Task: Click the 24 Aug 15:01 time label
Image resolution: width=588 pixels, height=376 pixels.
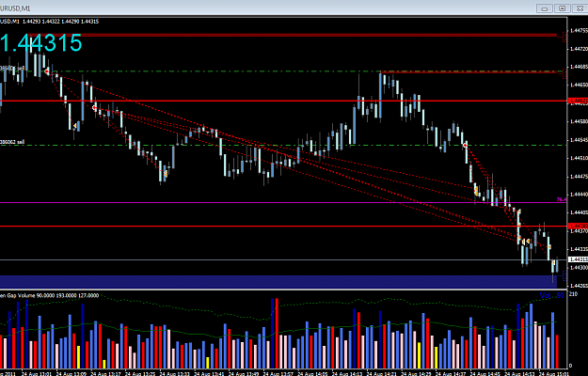Action: click(553, 373)
